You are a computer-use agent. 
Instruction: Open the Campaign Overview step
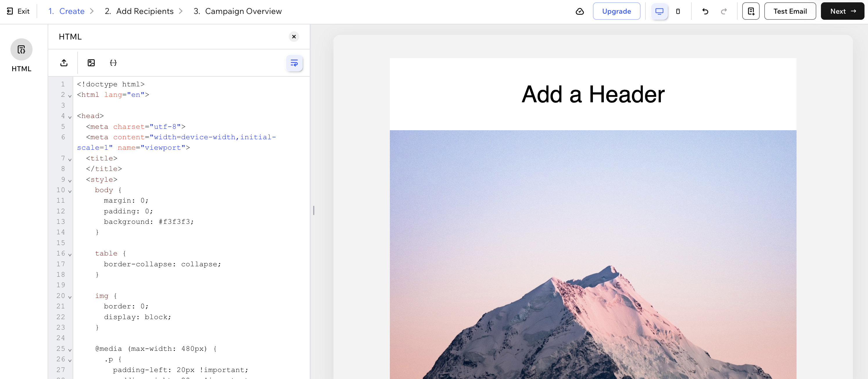(238, 11)
